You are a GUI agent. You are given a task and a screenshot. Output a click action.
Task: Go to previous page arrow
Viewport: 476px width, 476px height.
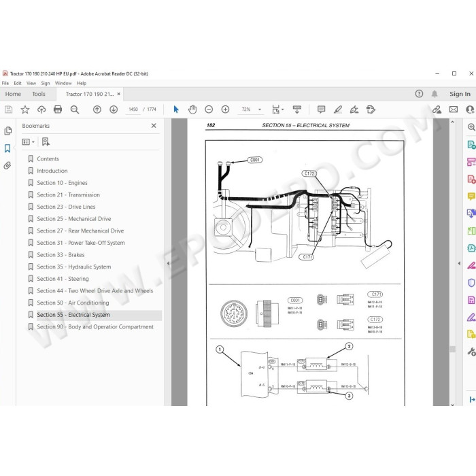97,109
